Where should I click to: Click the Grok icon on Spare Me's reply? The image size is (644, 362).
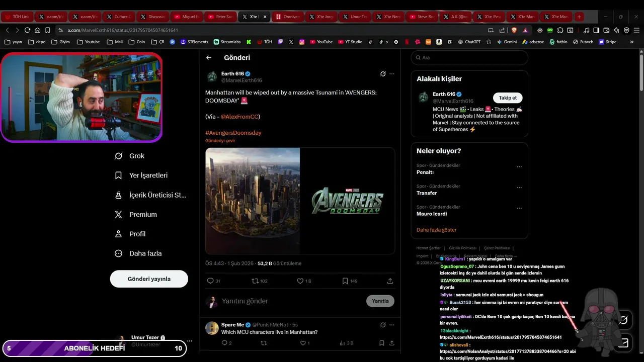(383, 325)
